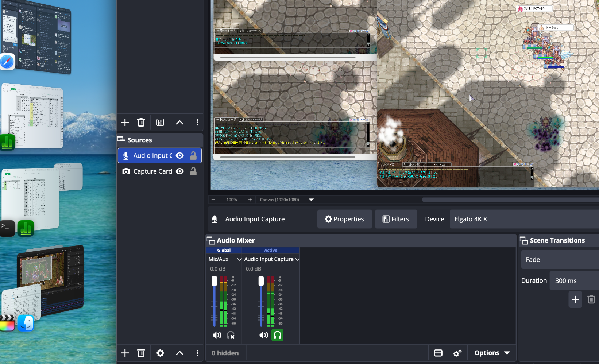The width and height of the screenshot is (599, 364).
Task: Mute the Mic/Aux speaker icon
Action: coord(217,335)
